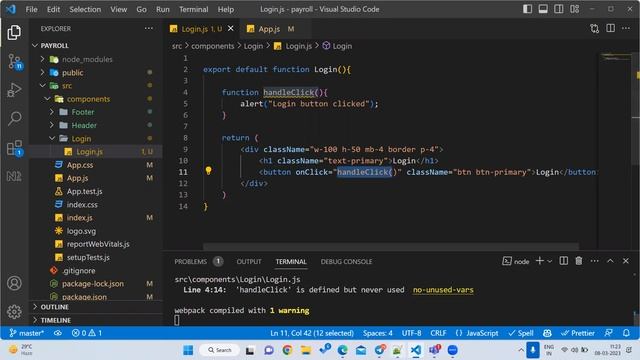Open terminal panel more actions ellipsis
The image size is (640, 360).
tap(594, 261)
